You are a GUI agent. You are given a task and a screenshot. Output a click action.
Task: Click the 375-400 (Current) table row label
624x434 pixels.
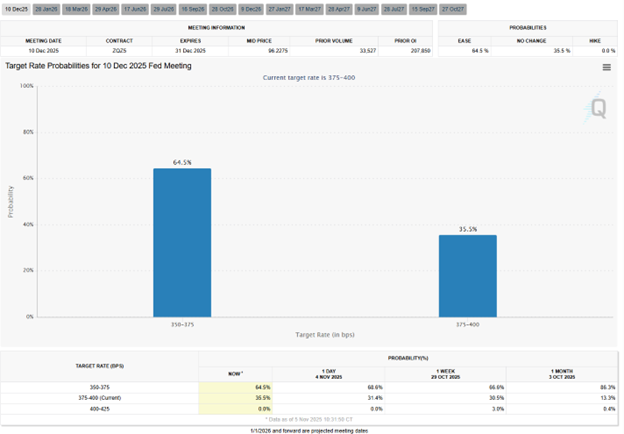click(100, 397)
